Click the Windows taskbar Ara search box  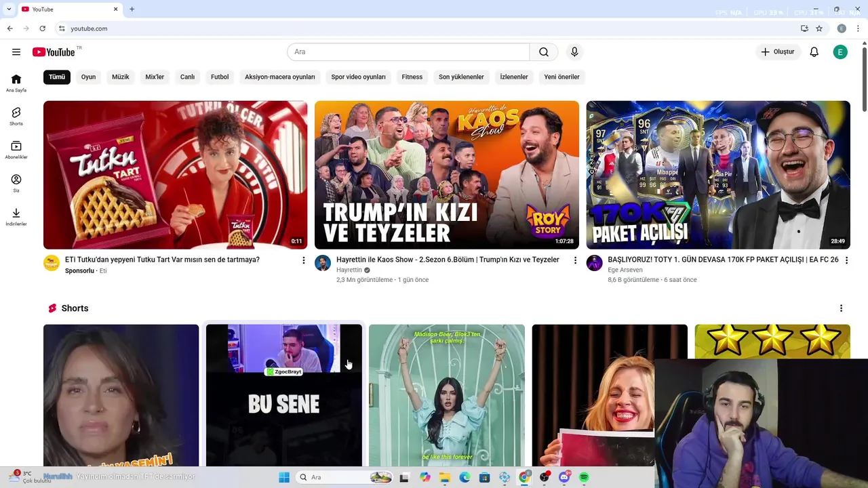(346, 478)
